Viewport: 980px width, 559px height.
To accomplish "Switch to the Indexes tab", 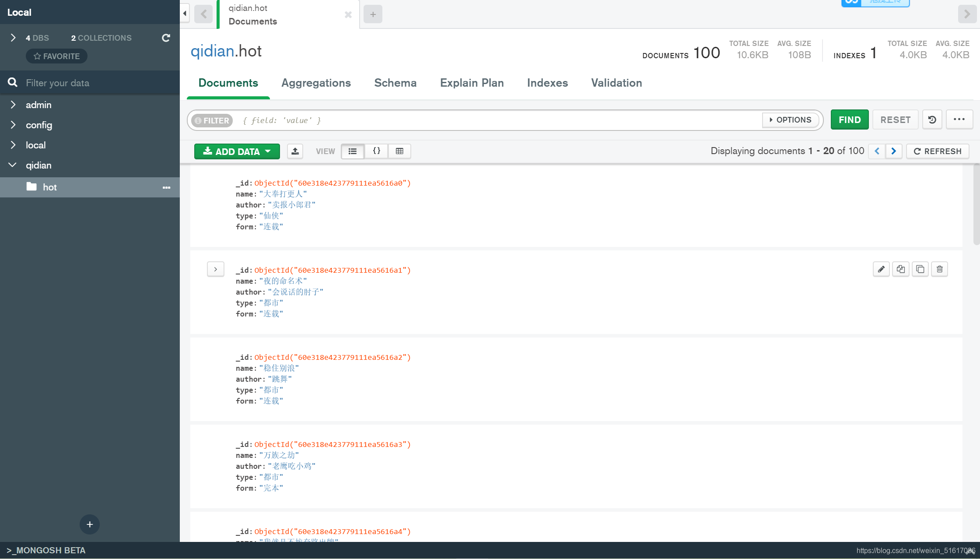I will [x=547, y=83].
